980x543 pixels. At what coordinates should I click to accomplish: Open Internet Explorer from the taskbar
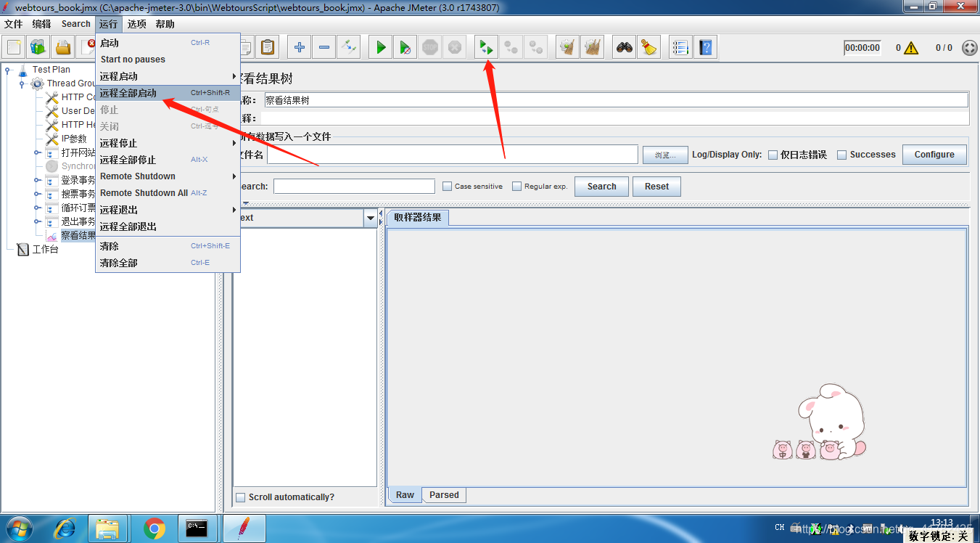65,528
